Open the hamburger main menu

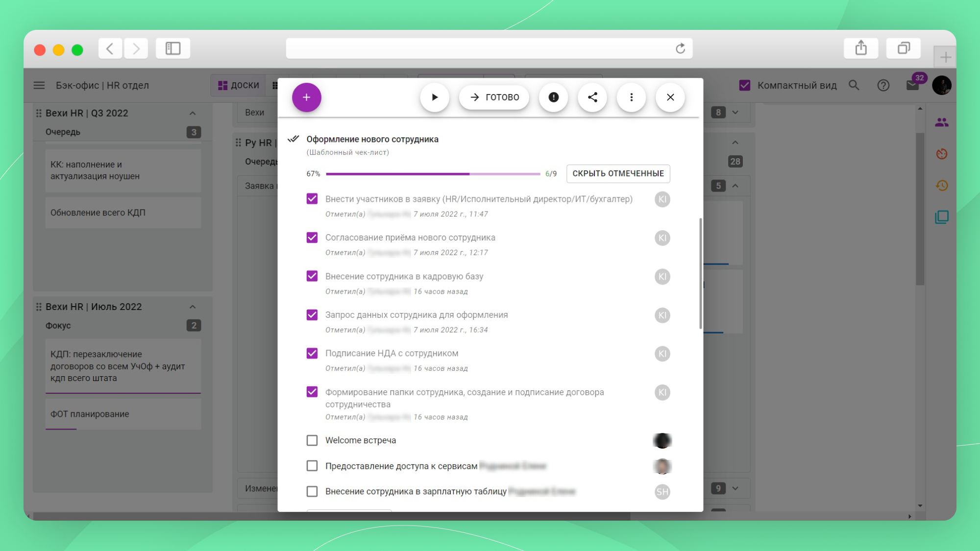[39, 85]
